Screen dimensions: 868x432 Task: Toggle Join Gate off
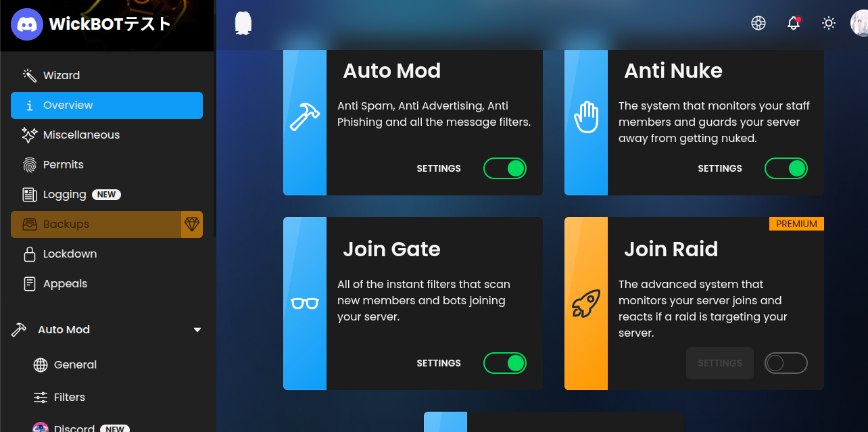[505, 363]
